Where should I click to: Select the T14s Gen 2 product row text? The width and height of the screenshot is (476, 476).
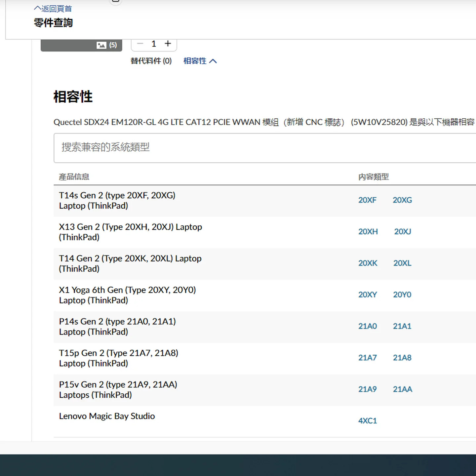coord(117,201)
